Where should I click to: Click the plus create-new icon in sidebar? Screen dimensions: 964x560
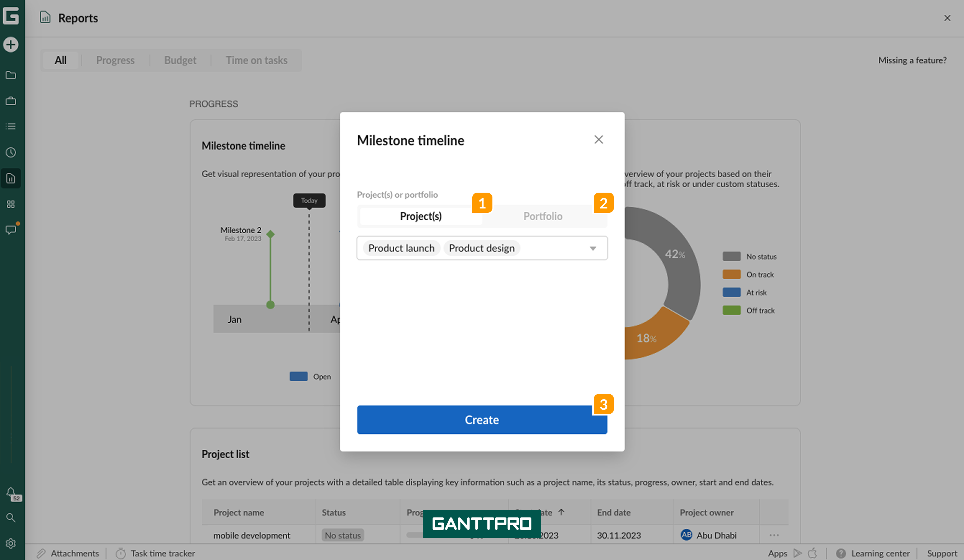click(x=11, y=45)
